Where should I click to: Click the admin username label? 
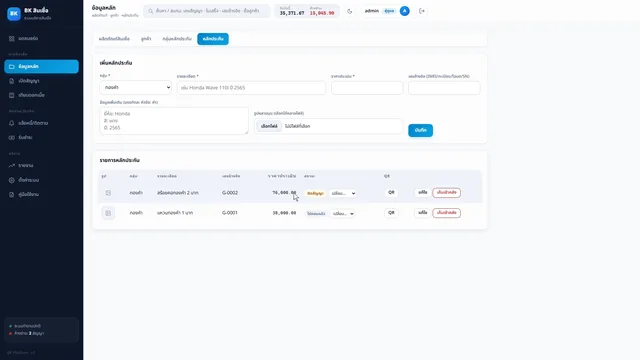point(371,11)
